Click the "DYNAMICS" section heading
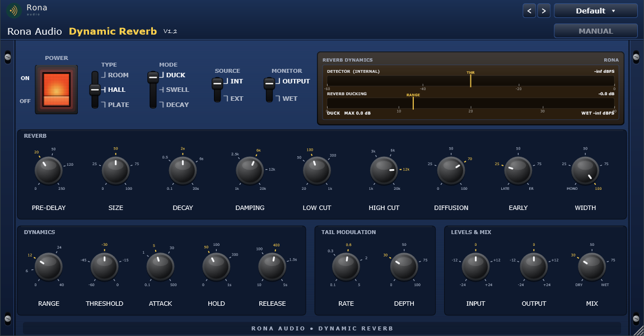This screenshot has height=336, width=644. click(x=39, y=232)
